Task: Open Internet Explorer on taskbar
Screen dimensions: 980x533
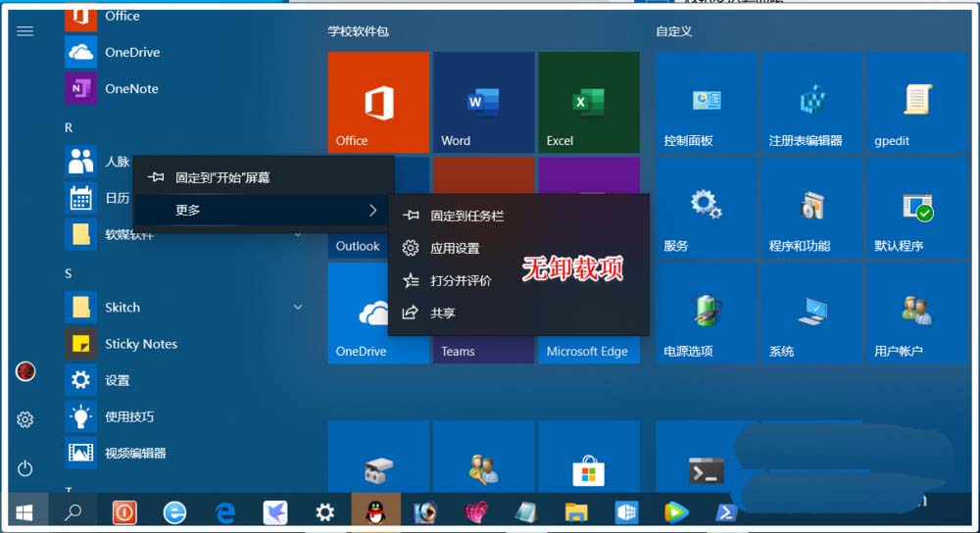Action: point(174,512)
